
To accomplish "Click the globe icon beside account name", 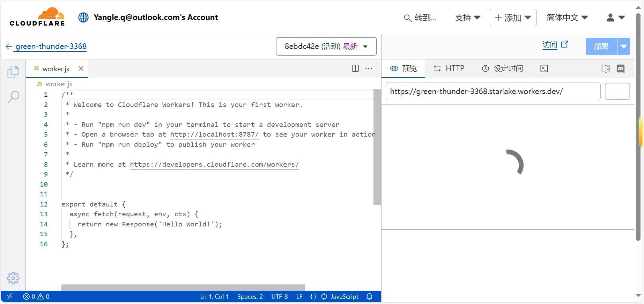I will click(83, 17).
